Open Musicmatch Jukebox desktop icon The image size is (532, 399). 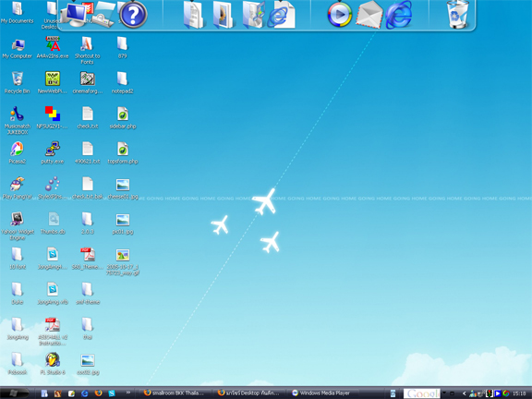[18, 120]
